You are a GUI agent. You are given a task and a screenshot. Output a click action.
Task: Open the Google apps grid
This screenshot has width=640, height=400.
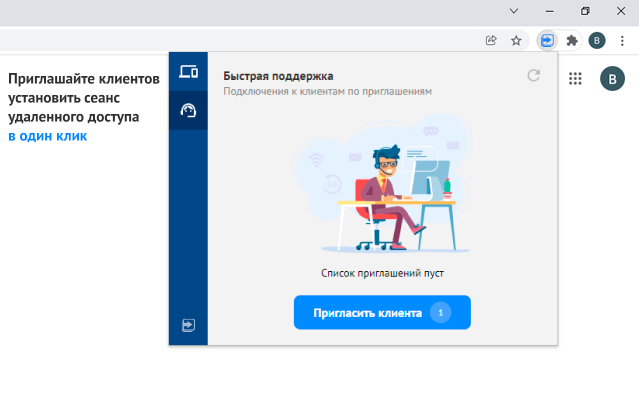[575, 78]
